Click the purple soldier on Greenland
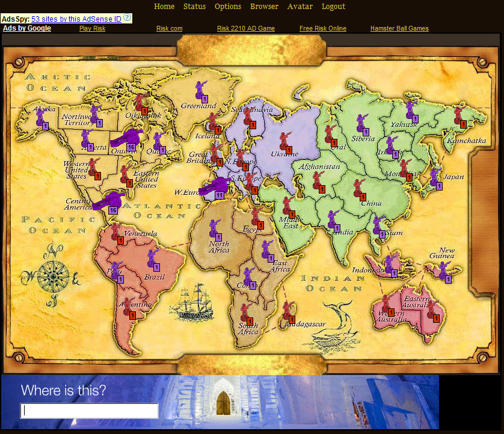 click(199, 92)
